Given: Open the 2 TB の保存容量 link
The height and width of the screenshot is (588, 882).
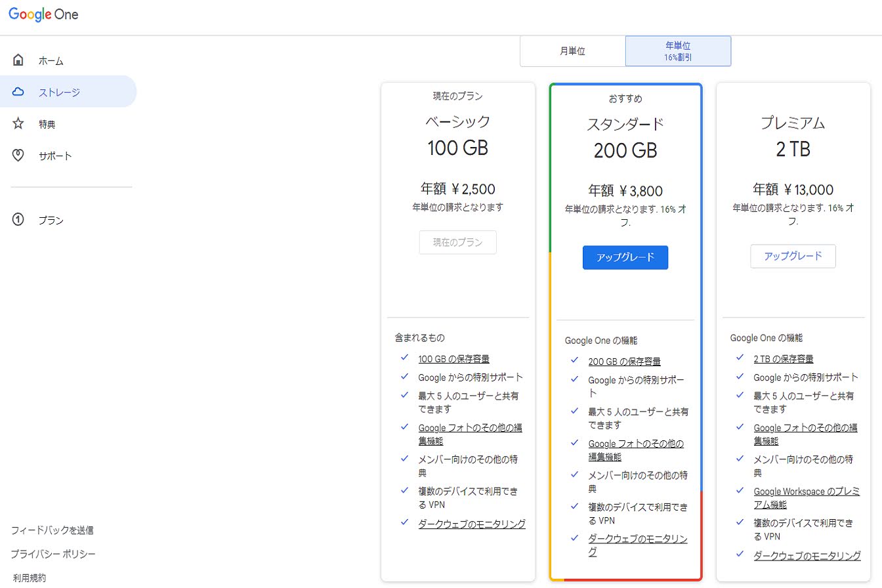Looking at the screenshot, I should pyautogui.click(x=784, y=359).
